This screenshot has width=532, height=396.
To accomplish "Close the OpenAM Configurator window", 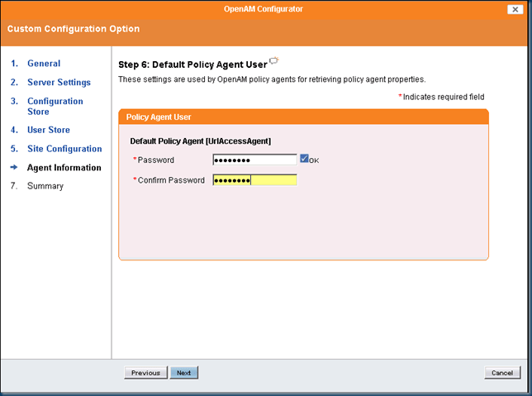I will (x=513, y=8).
